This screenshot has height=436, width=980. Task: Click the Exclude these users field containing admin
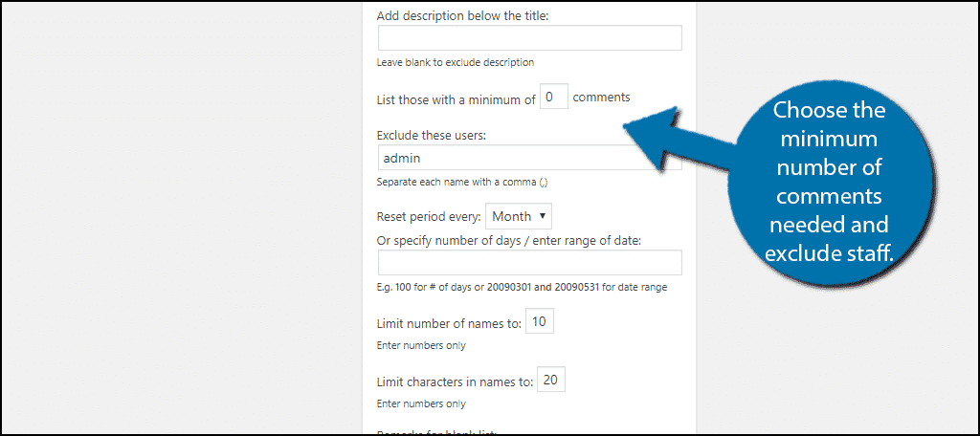(x=498, y=158)
